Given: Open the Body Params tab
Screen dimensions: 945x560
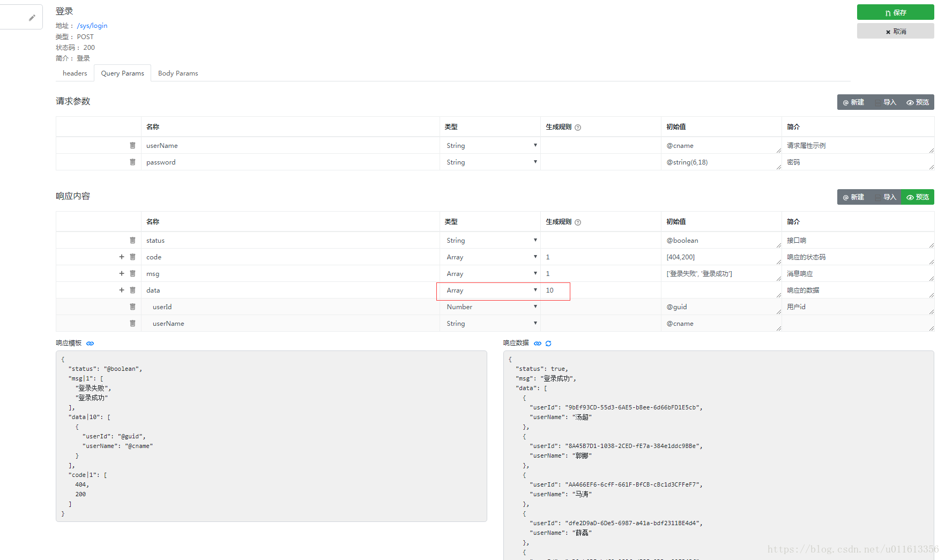Looking at the screenshot, I should [x=178, y=73].
